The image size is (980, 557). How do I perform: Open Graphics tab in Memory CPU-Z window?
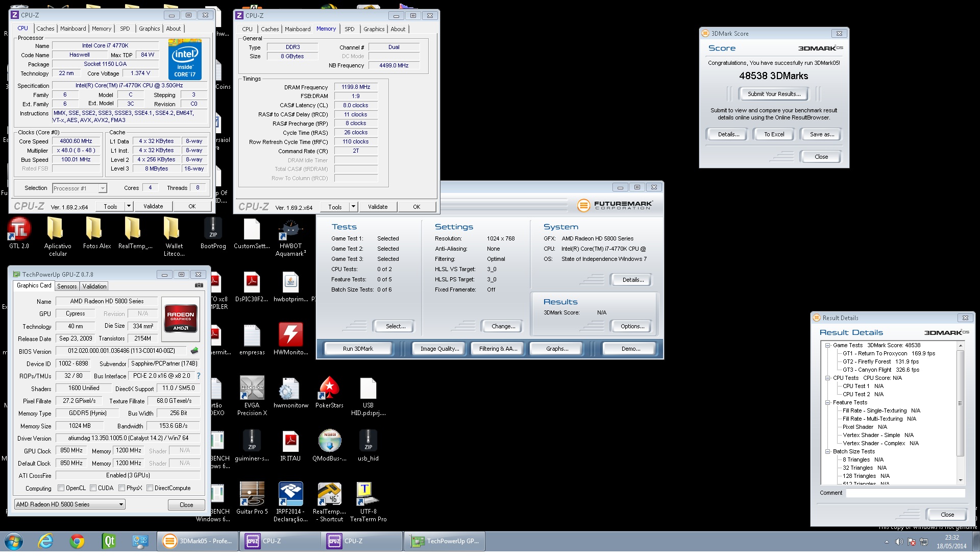[x=374, y=30]
